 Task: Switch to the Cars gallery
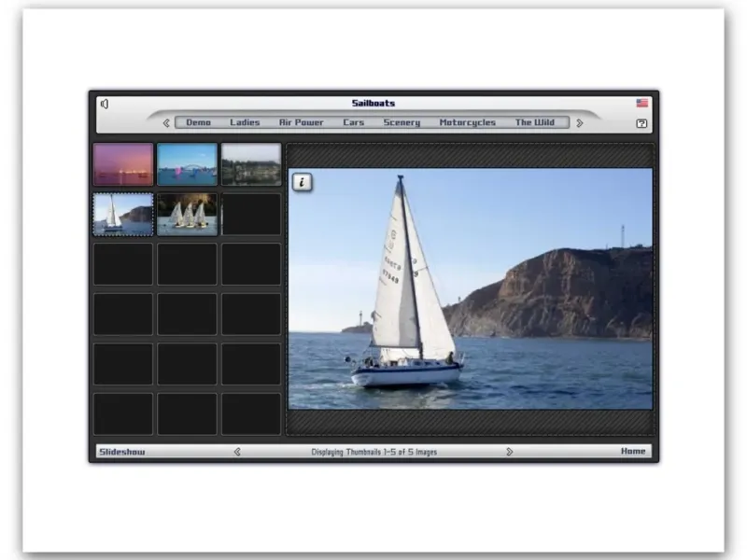click(354, 122)
